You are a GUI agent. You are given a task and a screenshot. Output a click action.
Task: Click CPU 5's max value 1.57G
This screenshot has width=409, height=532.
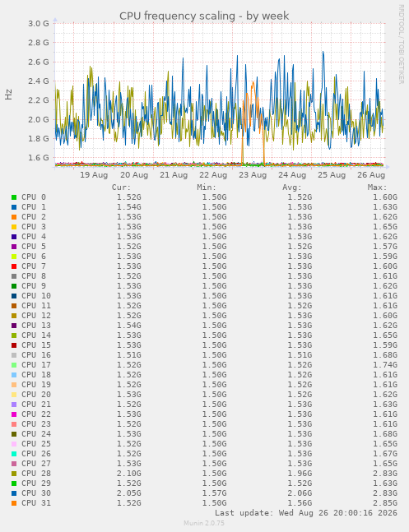click(x=385, y=247)
